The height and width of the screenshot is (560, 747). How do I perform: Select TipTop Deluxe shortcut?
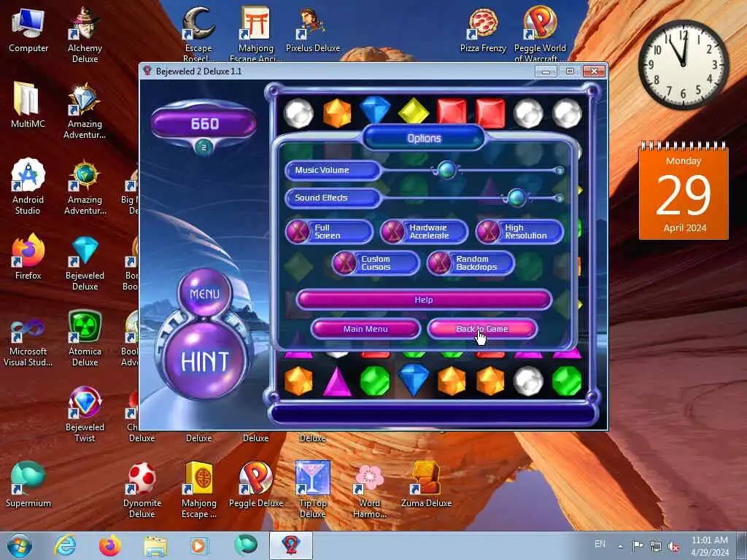click(312, 489)
